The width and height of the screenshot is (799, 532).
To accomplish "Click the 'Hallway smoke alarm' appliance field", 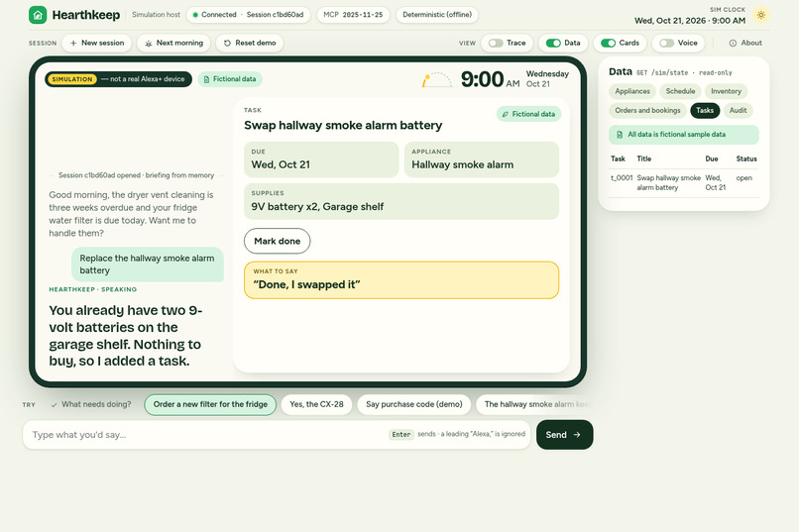I will [482, 160].
